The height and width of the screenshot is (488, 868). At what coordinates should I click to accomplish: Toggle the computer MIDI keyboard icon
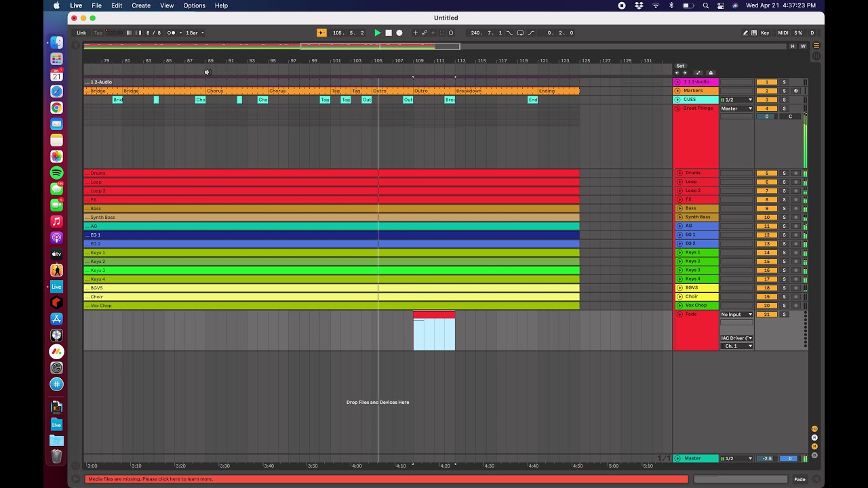tap(754, 33)
